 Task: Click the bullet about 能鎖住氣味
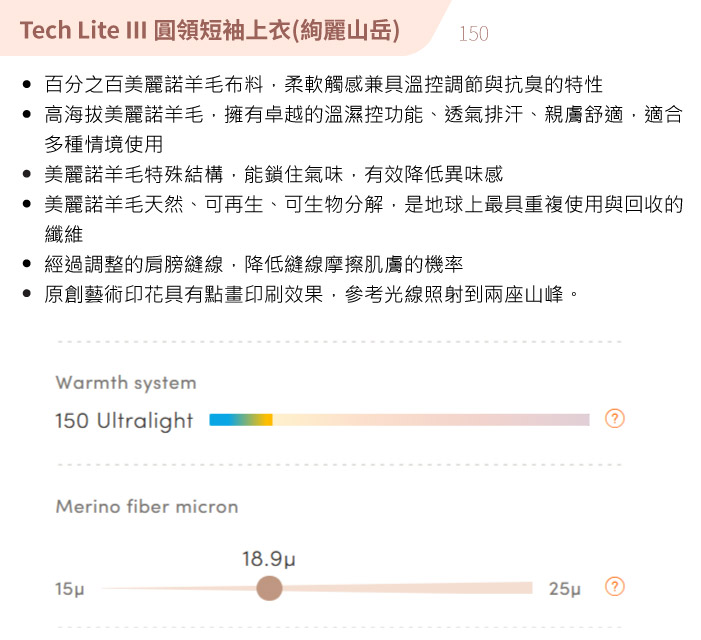click(274, 174)
